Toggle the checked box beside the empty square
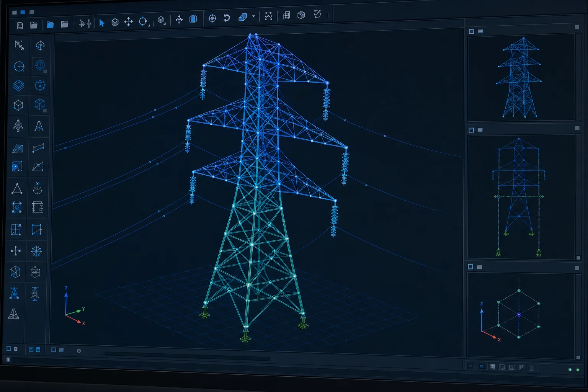 (16, 349)
